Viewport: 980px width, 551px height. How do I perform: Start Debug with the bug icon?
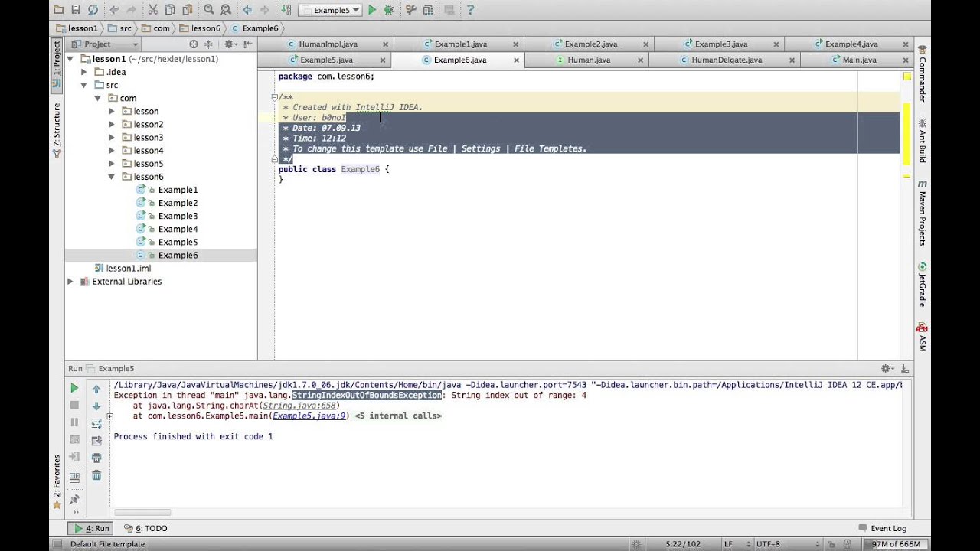pos(389,10)
